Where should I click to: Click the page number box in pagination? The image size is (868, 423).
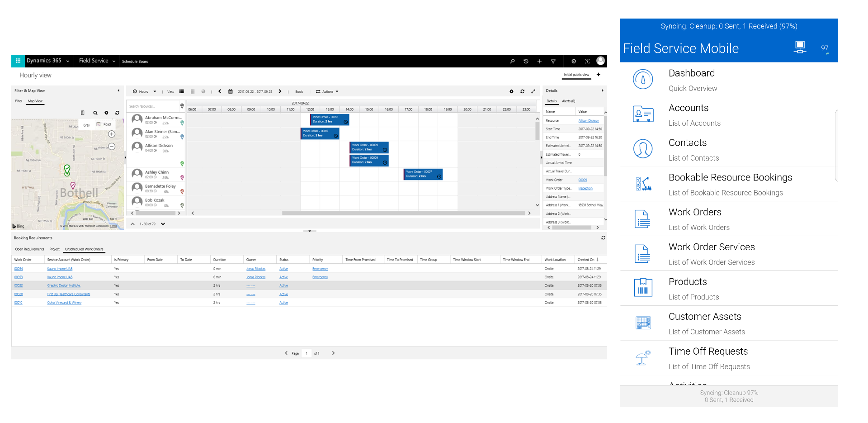click(307, 353)
